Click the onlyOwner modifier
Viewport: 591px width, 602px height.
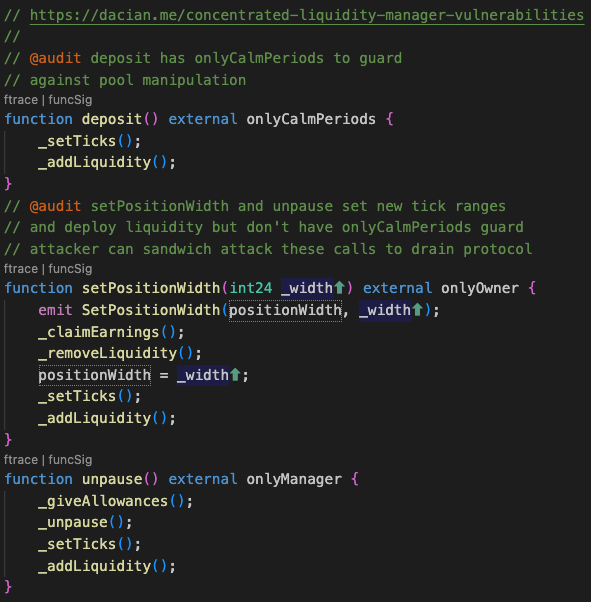coord(480,288)
